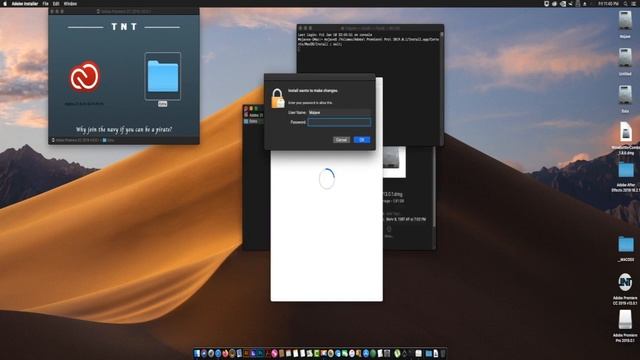Open the Edit menu

tap(56, 4)
